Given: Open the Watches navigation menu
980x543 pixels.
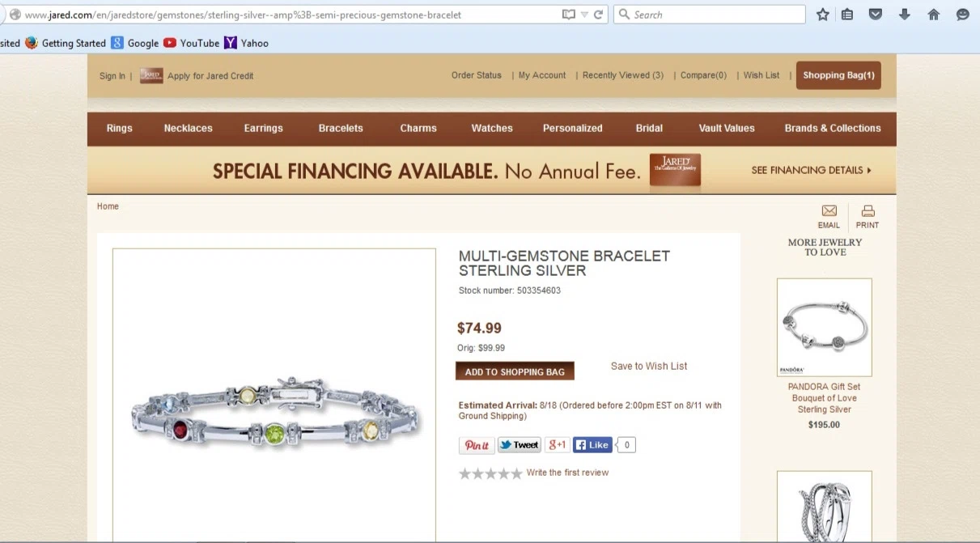Looking at the screenshot, I should point(492,129).
